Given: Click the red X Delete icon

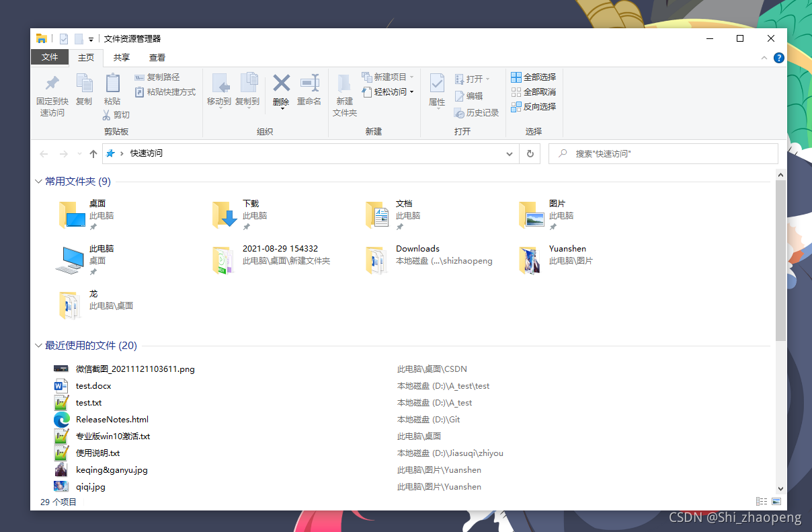Looking at the screenshot, I should [281, 83].
